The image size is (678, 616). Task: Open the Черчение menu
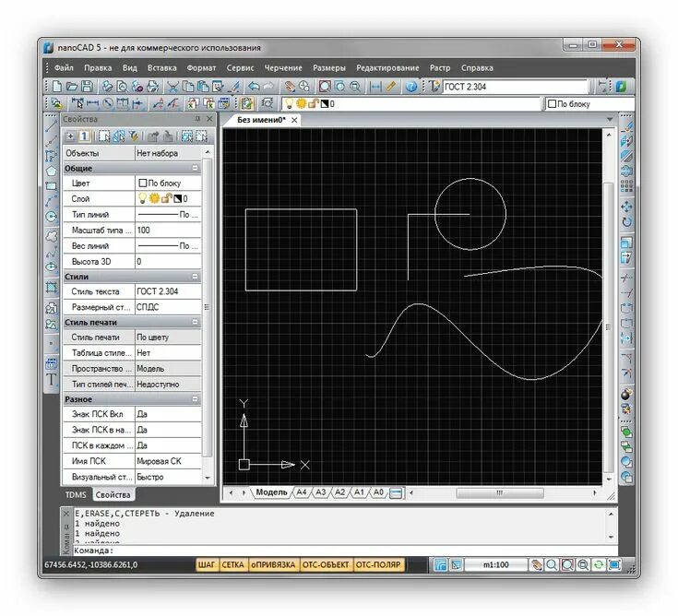point(283,68)
